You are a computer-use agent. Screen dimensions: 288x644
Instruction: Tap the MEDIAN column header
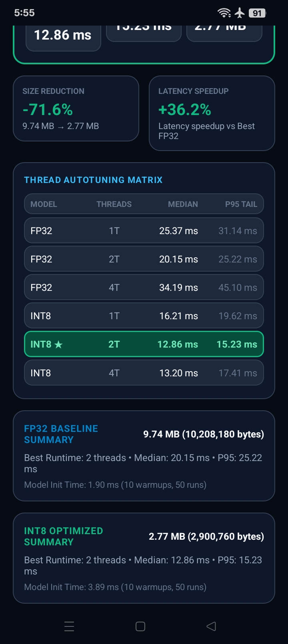(183, 204)
